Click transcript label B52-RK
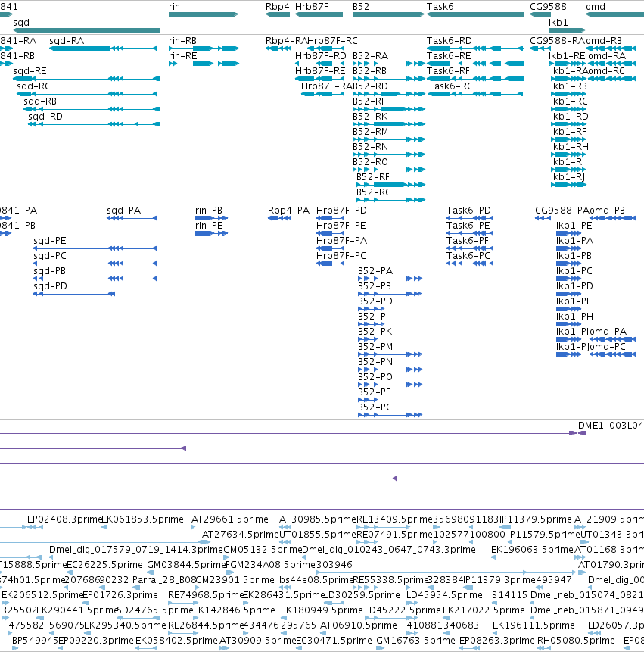 (x=370, y=117)
